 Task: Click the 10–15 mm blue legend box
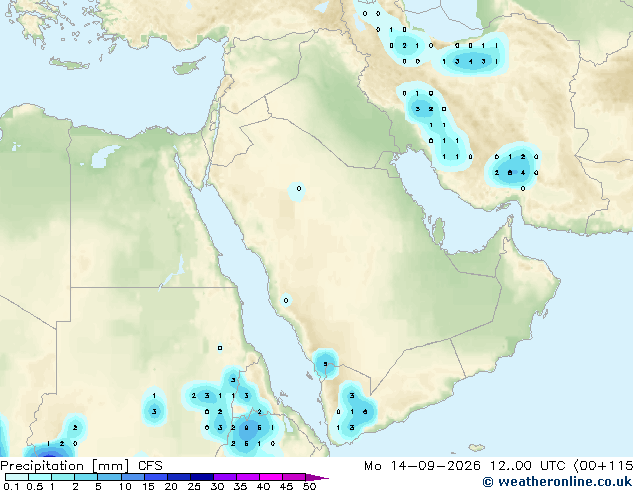tap(132, 477)
